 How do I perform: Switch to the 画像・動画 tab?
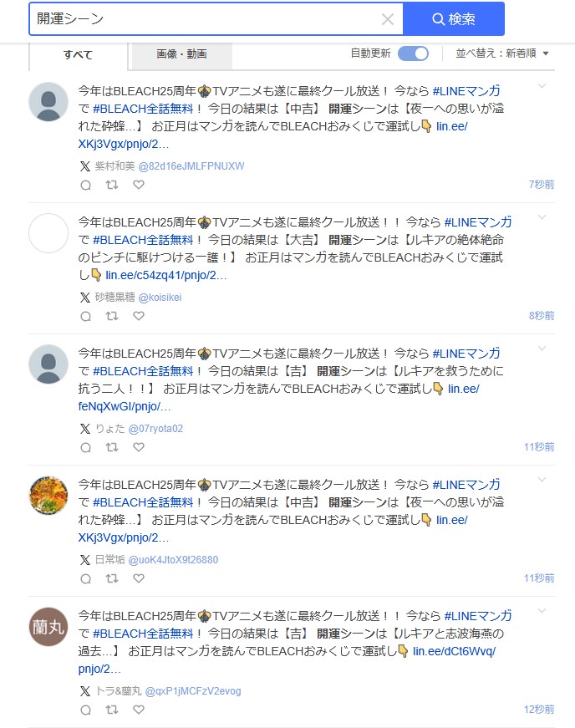[181, 54]
